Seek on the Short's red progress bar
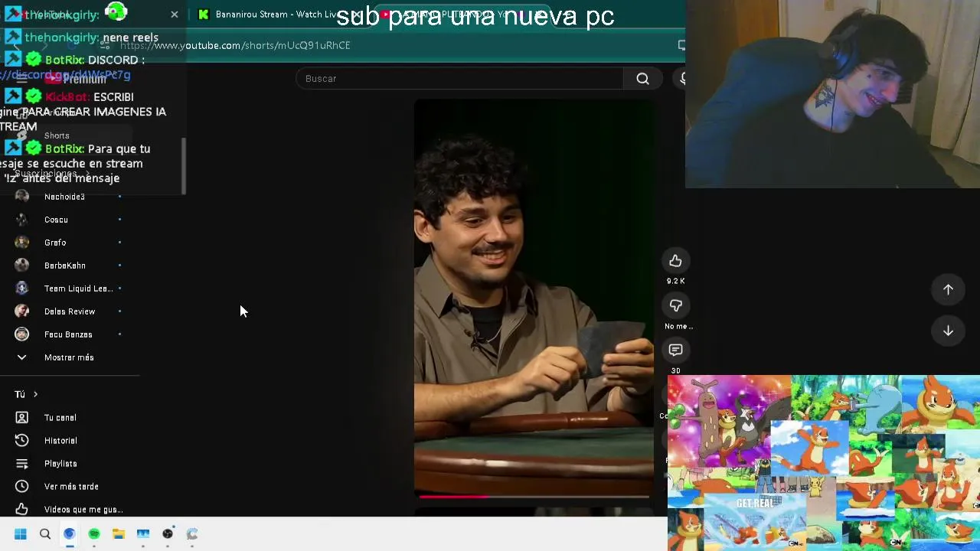The width and height of the screenshot is (980, 551). (x=534, y=497)
